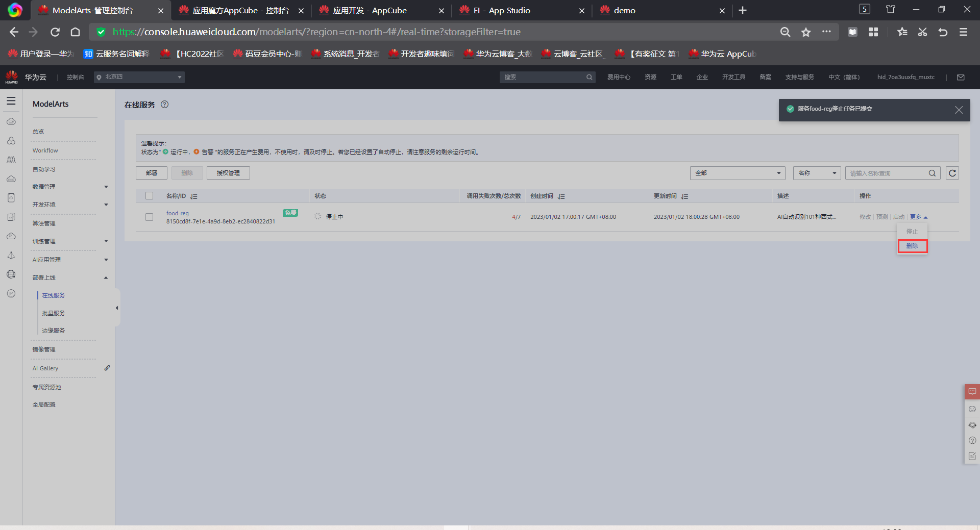Click 预测 action for food-reg
The height and width of the screenshot is (530, 980).
tap(882, 217)
